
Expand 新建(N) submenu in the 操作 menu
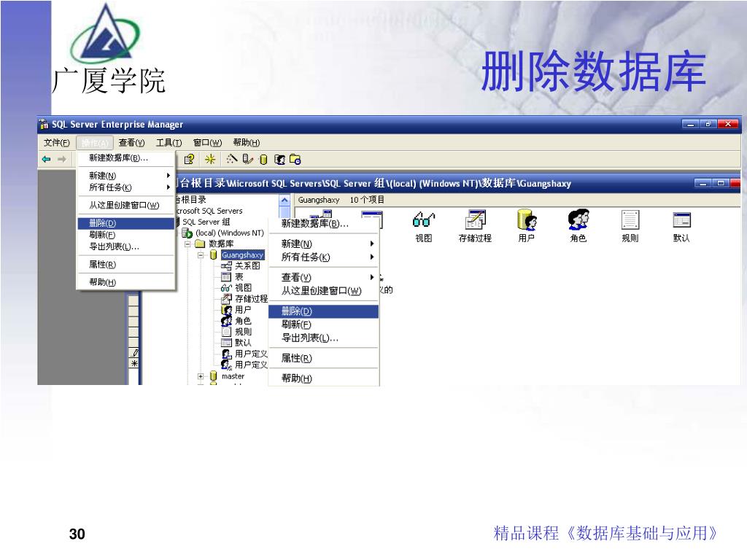tap(125, 176)
